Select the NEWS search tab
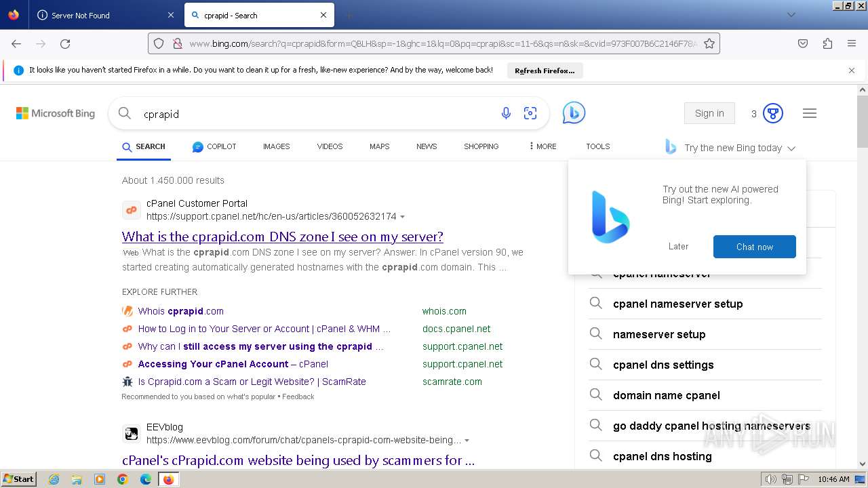Screen dimensions: 868x488 (x=427, y=146)
